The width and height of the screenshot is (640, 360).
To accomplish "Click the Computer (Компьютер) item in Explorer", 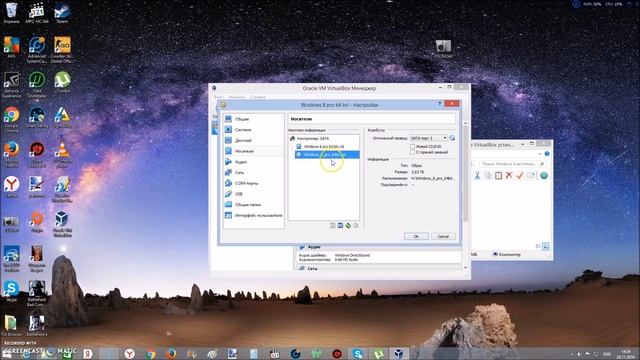I will [x=507, y=254].
